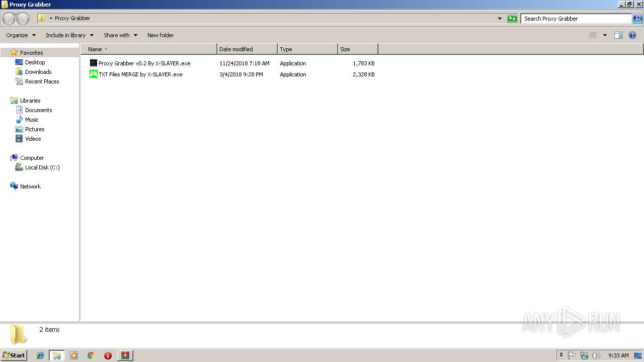Open the Help question mark icon
The height and width of the screenshot is (362, 644).
tap(632, 35)
